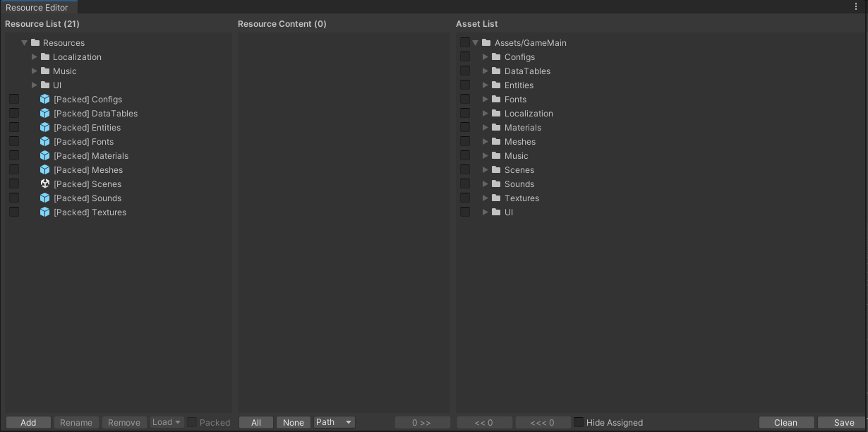Click the << 0 transfer button
Viewport: 868px width, 432px height.
point(484,422)
